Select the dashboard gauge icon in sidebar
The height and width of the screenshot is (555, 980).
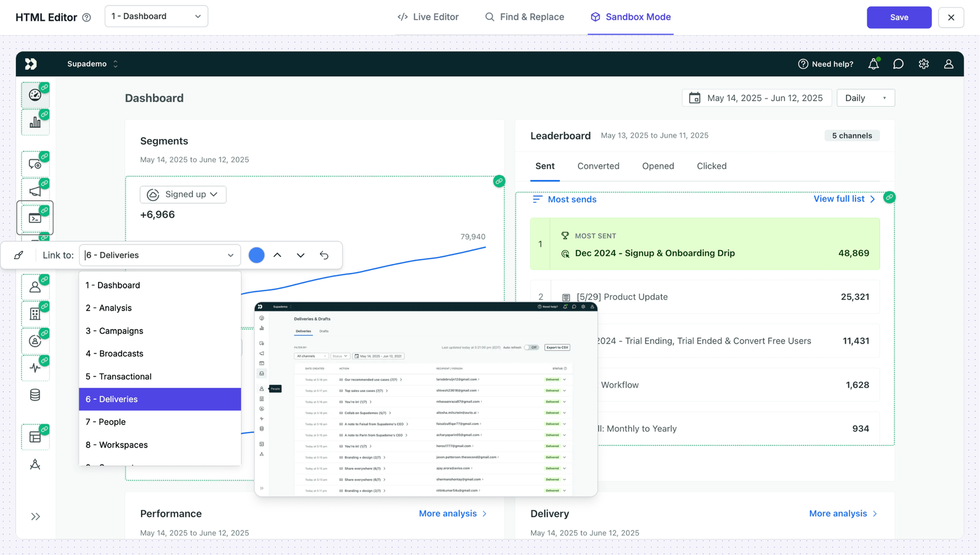click(x=35, y=95)
